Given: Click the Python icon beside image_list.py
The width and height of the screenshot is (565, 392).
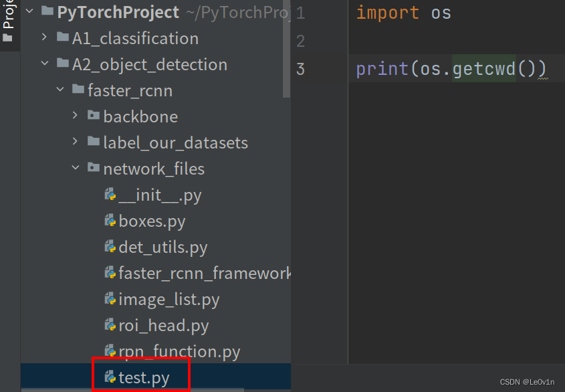Looking at the screenshot, I should click(110, 299).
